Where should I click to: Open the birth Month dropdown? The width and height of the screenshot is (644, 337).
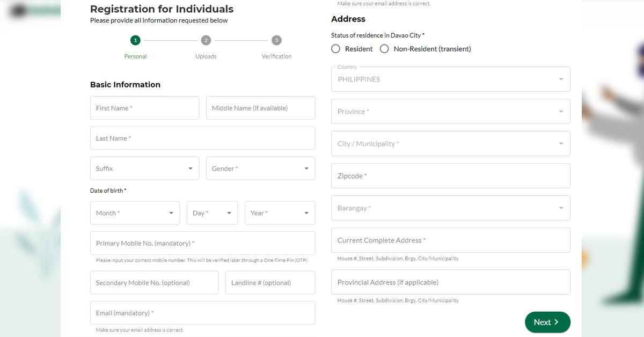(135, 213)
